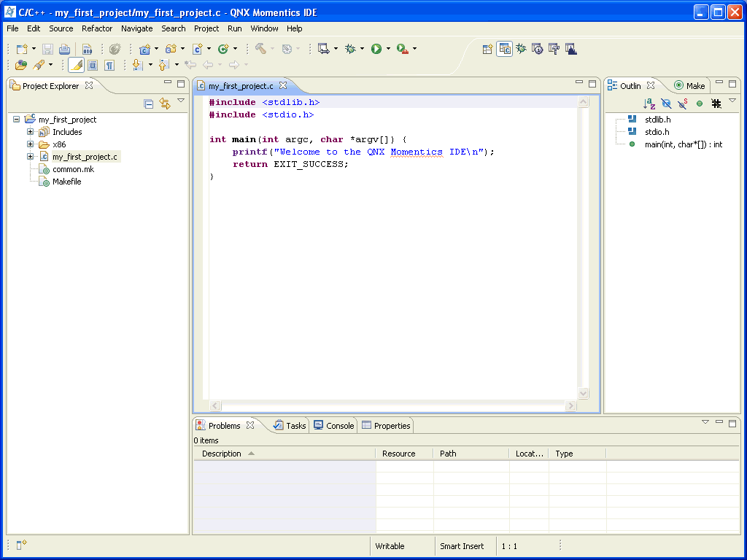The height and width of the screenshot is (560, 747).
Task: Click Collapse All in Project Explorer
Action: 149,104
